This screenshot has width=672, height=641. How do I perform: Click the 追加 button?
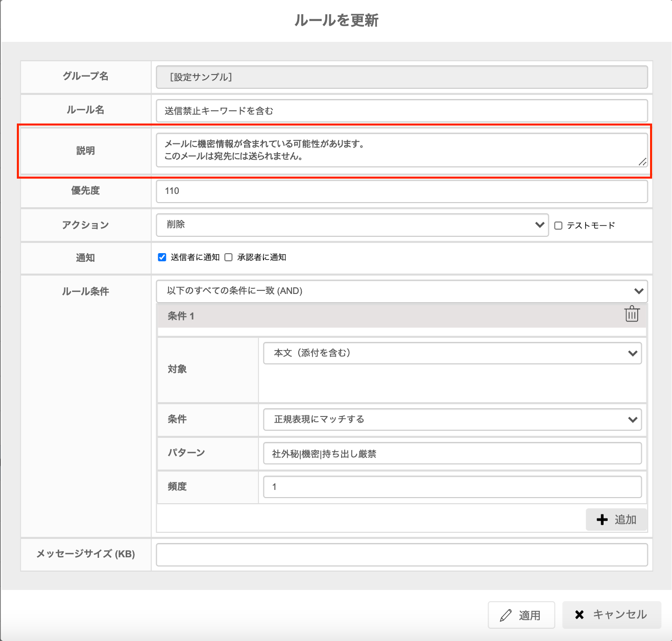[616, 520]
